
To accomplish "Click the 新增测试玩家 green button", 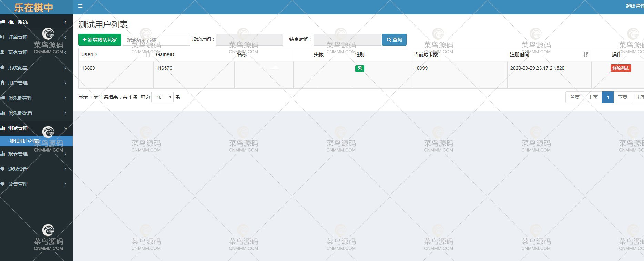I will 100,40.
